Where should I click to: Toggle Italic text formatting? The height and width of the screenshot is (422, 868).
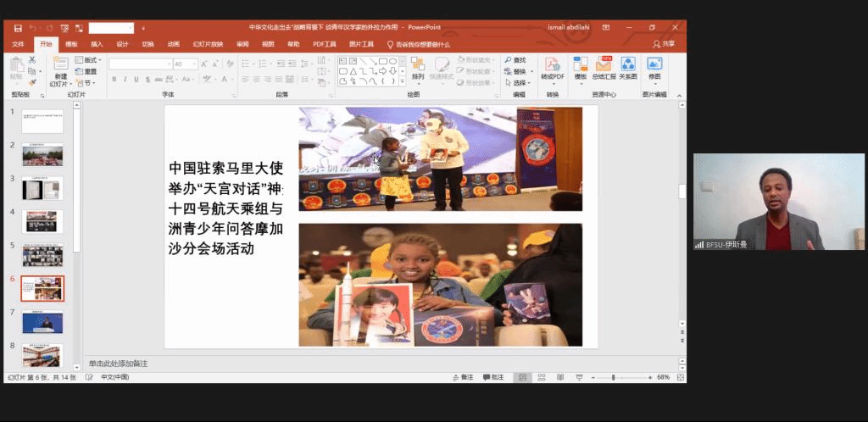125,80
